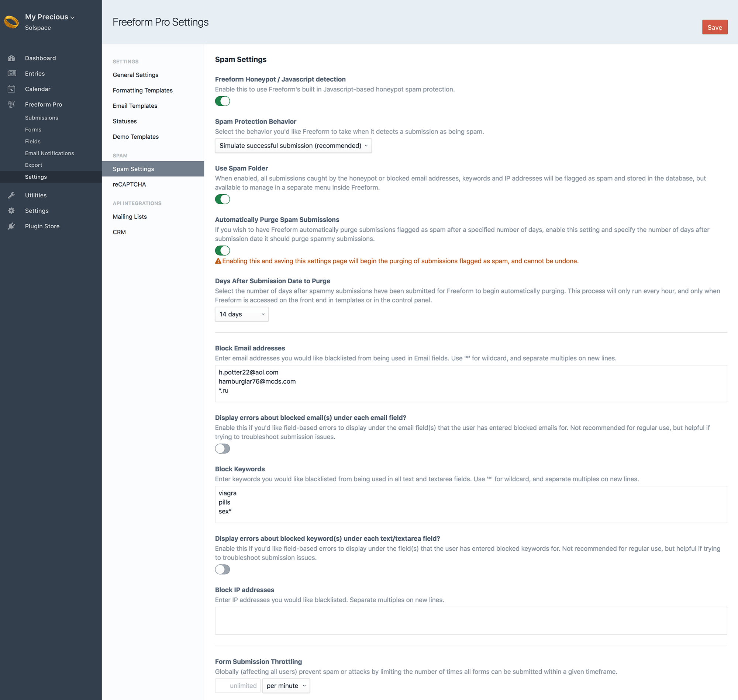
Task: Open the per minute throttling dropdown
Action: (286, 686)
